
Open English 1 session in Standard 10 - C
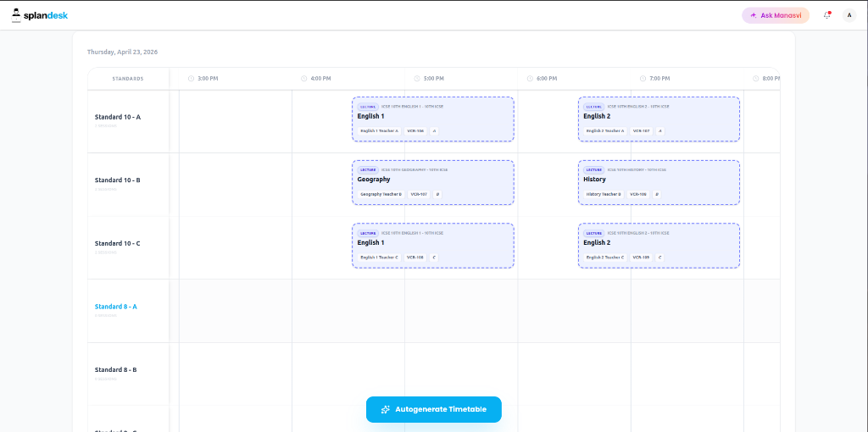pyautogui.click(x=433, y=246)
